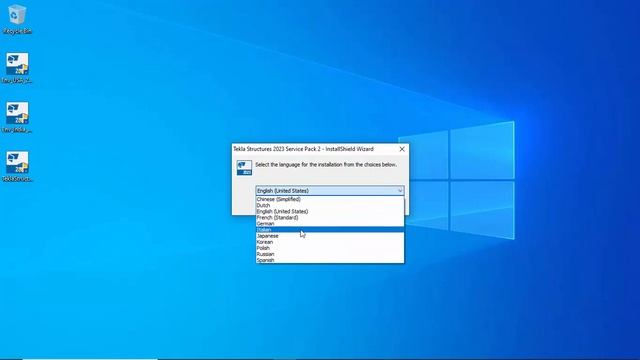
Task: Open the Recycle Bin desktop icon
Action: tap(17, 19)
